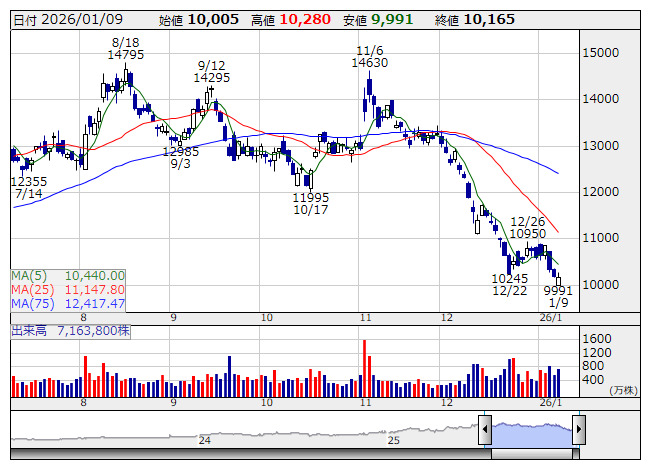This screenshot has height=470, width=653.
Task: Click the blue selected range in overview chart
Action: click(532, 435)
